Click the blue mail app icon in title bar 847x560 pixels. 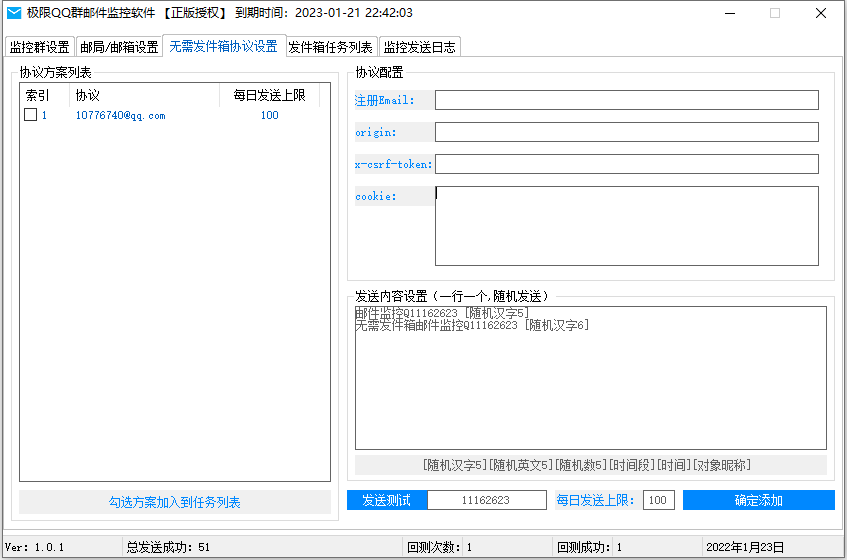pyautogui.click(x=14, y=12)
